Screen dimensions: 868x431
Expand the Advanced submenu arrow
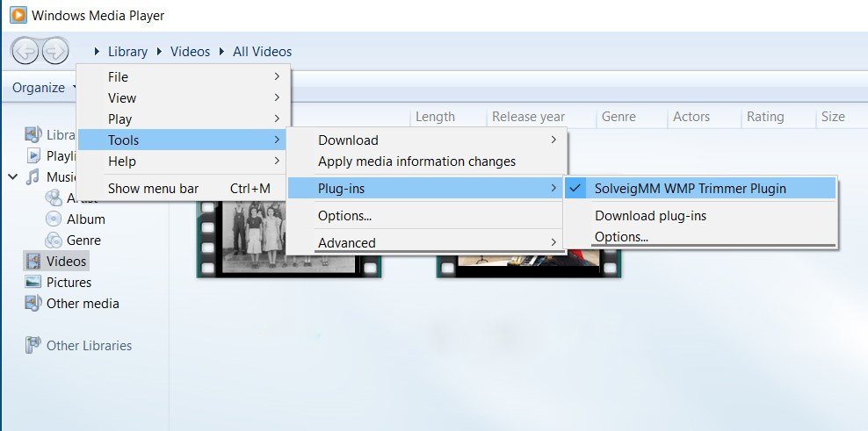(x=553, y=242)
